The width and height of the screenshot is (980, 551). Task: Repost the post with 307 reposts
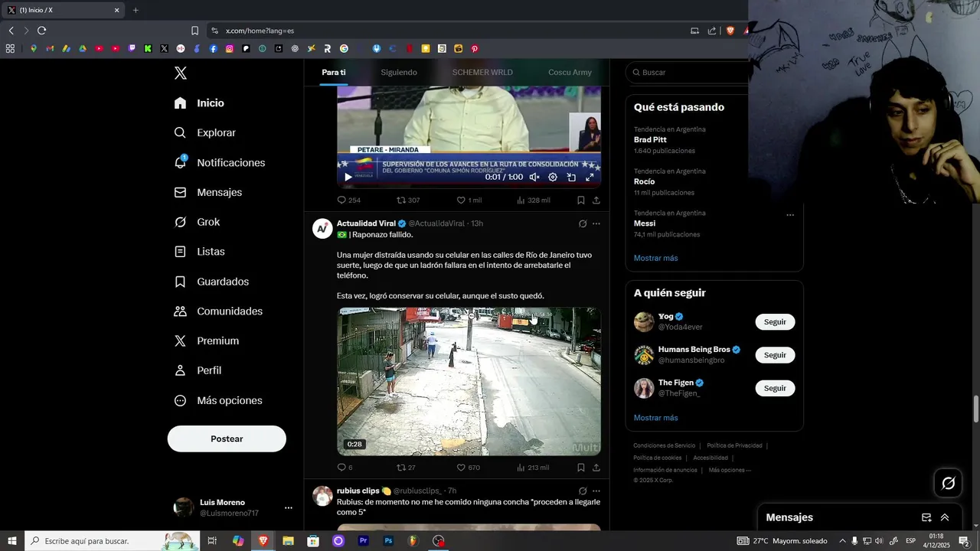point(408,201)
